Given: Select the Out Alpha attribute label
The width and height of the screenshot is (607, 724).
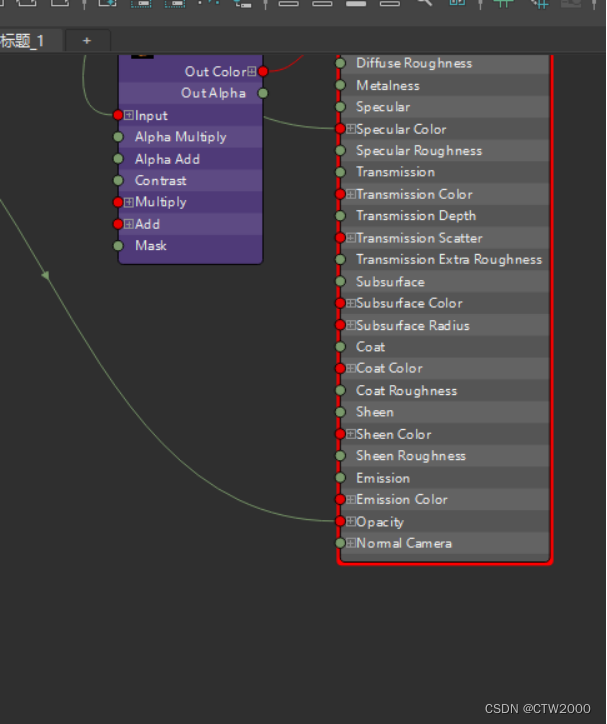Looking at the screenshot, I should click(x=213, y=93).
